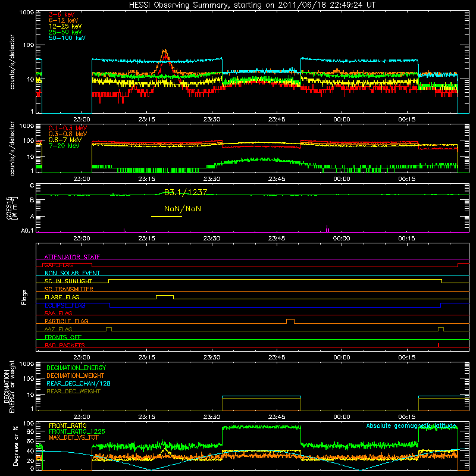Click the raised pulse on the FLARE_FLAG line

click(x=165, y=297)
